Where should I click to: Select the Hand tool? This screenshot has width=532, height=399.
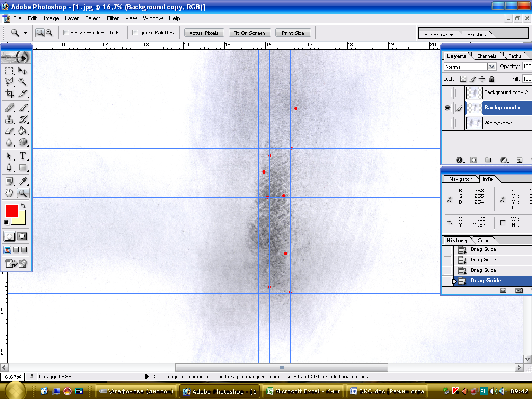point(9,193)
